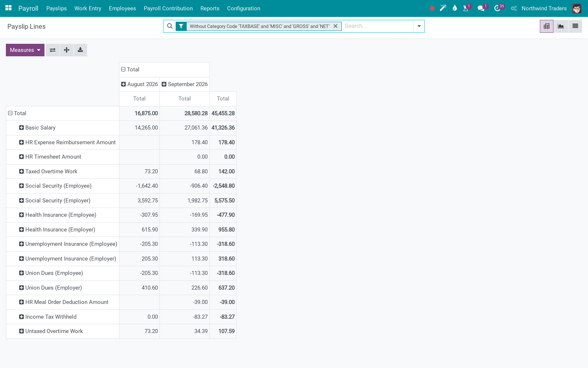Click the grand total cell 45,455.28

223,113
